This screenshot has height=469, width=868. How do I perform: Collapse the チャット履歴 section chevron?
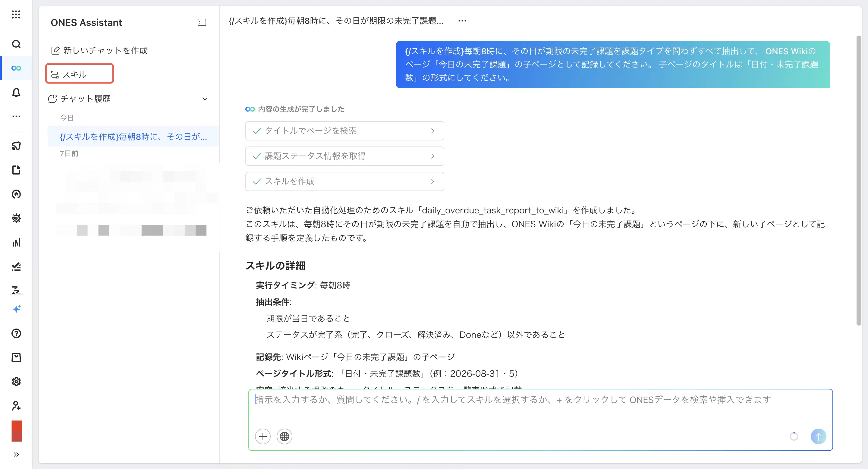[x=205, y=99]
